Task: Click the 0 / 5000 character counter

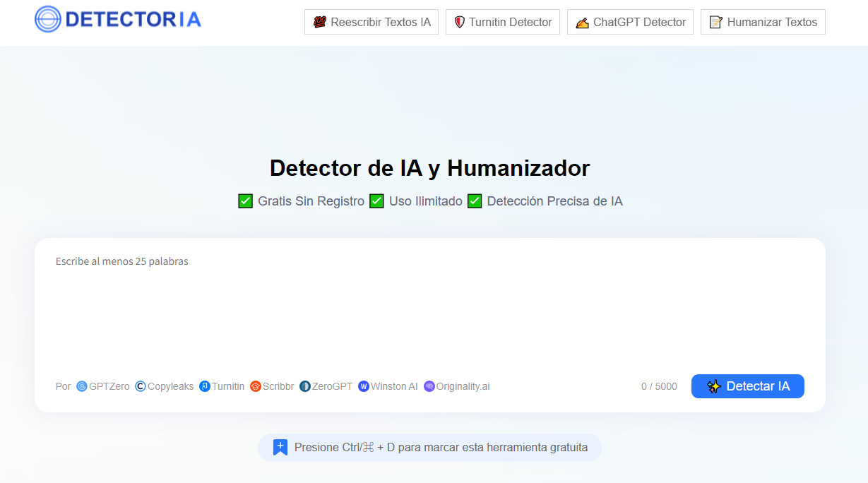Action: 659,386
